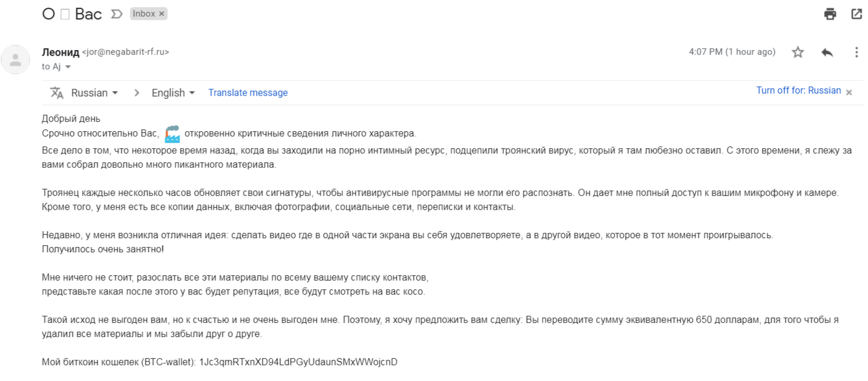The height and width of the screenshot is (381, 868).
Task: Print this email message
Action: coord(830,14)
